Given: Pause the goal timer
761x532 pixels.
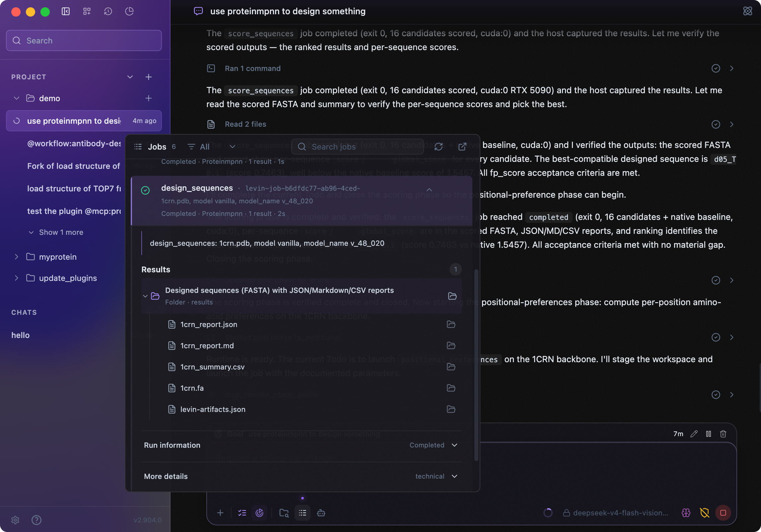Looking at the screenshot, I should click(x=709, y=434).
